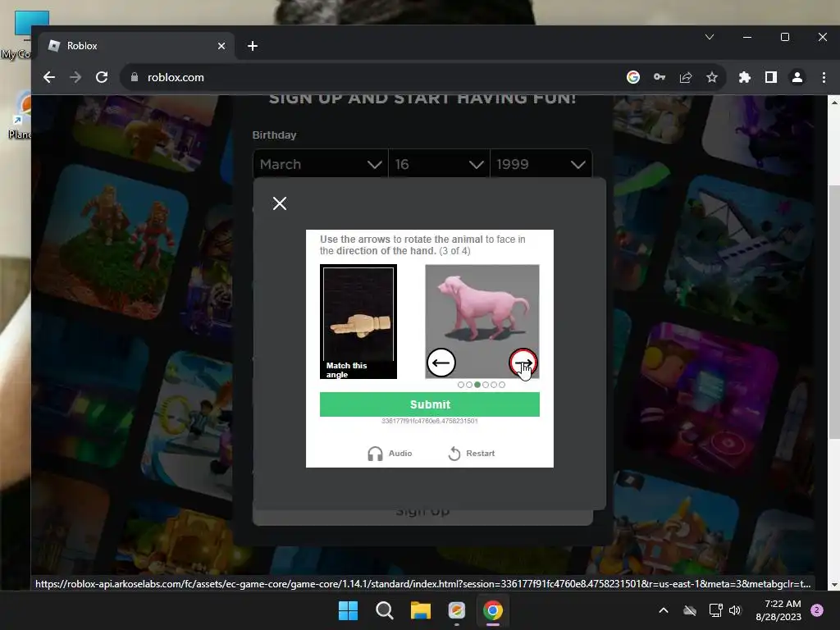Open the Chrome extensions puzzle icon
This screenshot has height=630, width=840.
pos(745,77)
